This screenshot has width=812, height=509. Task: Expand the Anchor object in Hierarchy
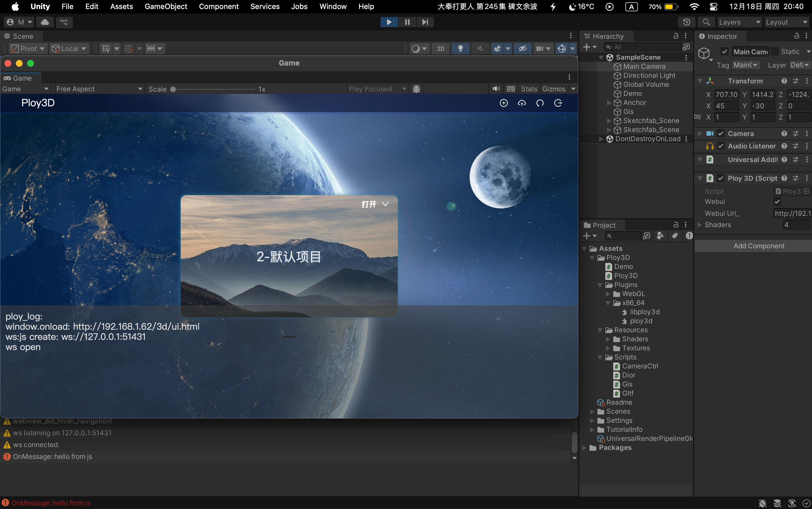609,103
